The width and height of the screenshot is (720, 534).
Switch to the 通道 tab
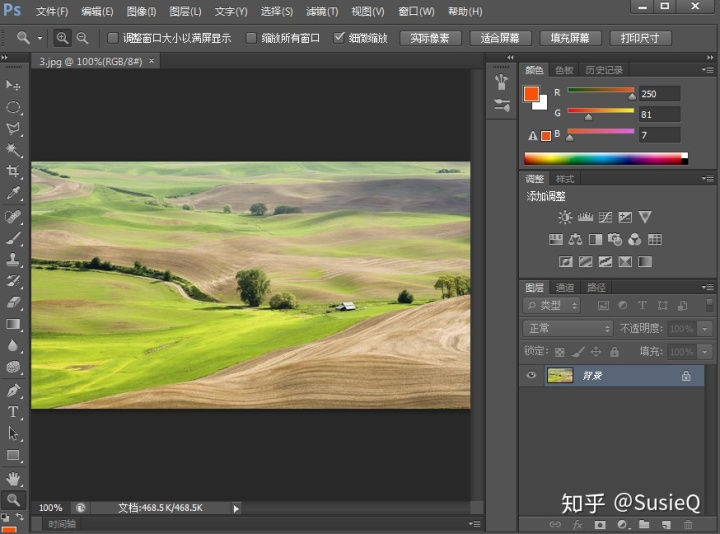[x=565, y=287]
